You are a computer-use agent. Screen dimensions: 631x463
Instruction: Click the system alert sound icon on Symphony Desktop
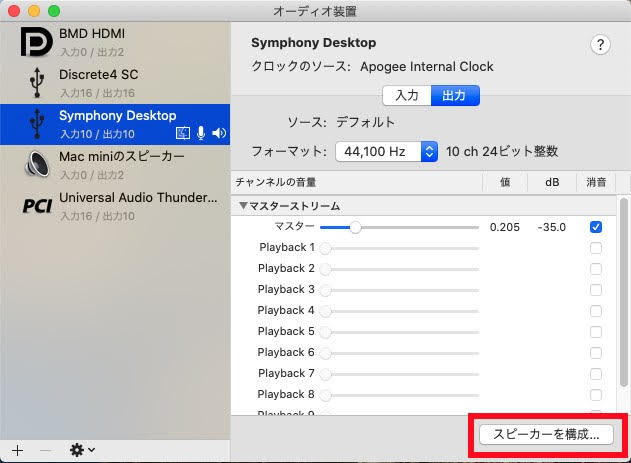coord(183,133)
